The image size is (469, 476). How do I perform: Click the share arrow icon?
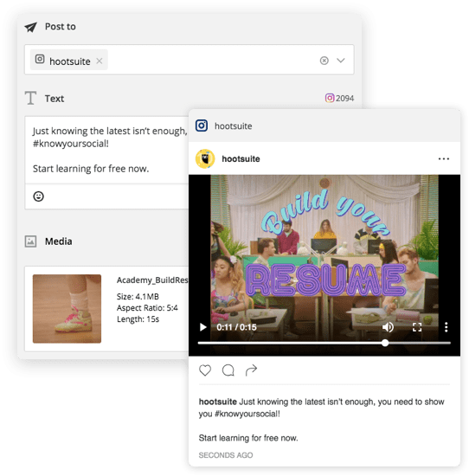(x=251, y=370)
